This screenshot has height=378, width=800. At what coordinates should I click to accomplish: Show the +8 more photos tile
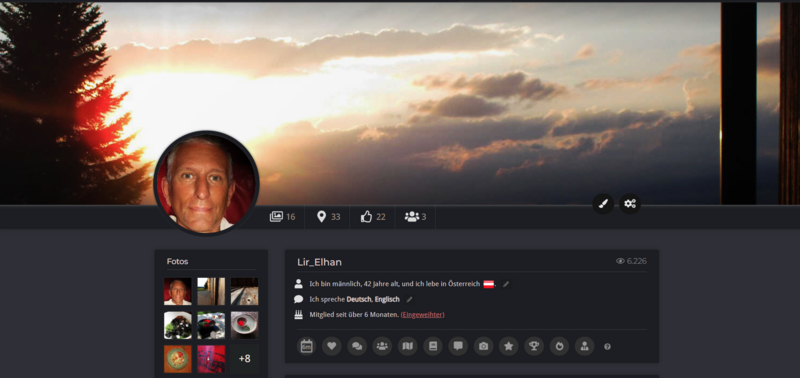click(244, 359)
